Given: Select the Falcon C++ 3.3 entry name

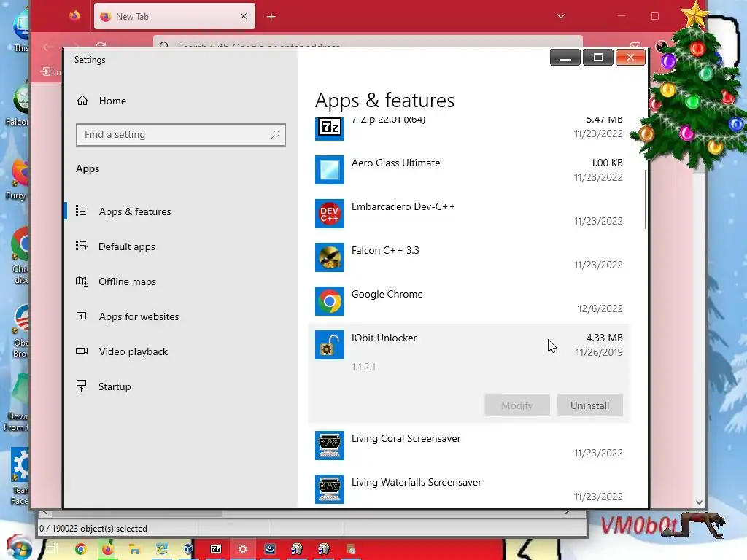Looking at the screenshot, I should (x=385, y=251).
